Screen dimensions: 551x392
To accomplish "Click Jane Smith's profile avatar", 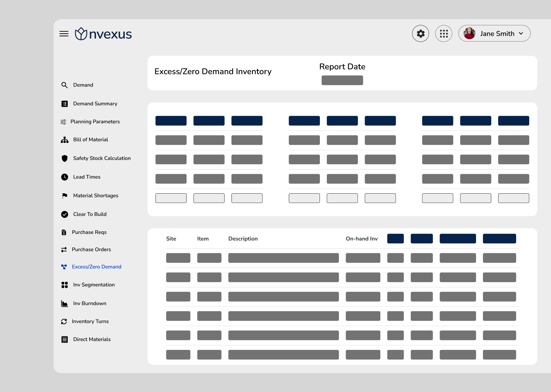I will click(469, 33).
